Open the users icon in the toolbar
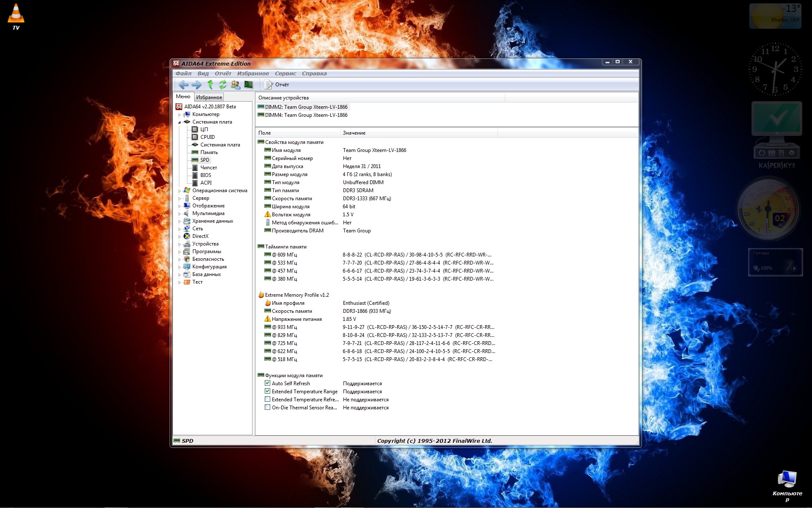 tap(236, 85)
